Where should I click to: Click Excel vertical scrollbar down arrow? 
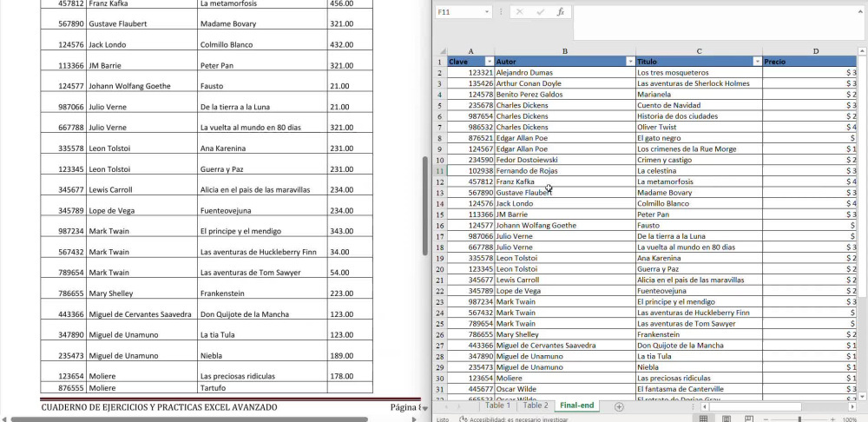coord(862,395)
